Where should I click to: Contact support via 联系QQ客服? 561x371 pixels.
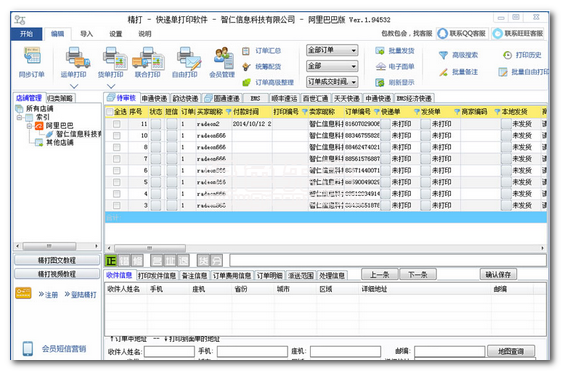[462, 34]
